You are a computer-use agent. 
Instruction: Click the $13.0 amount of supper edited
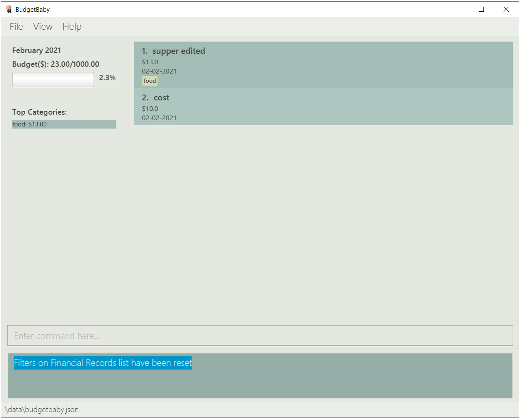point(150,62)
